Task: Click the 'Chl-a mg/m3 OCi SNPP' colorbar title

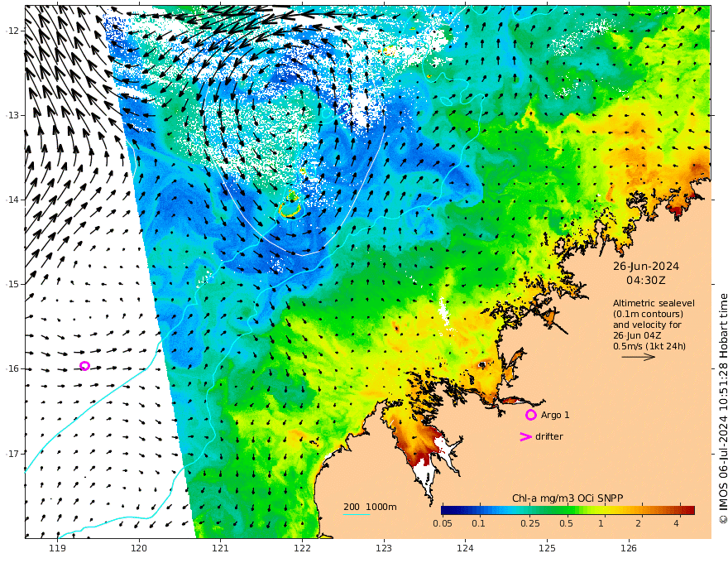Action: (x=568, y=498)
